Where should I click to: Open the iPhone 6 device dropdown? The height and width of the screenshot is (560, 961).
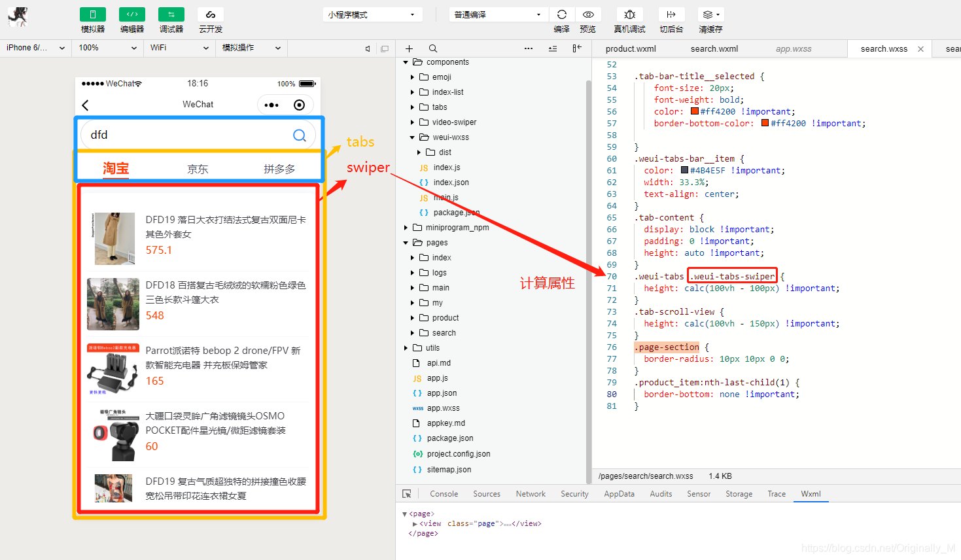pyautogui.click(x=35, y=48)
